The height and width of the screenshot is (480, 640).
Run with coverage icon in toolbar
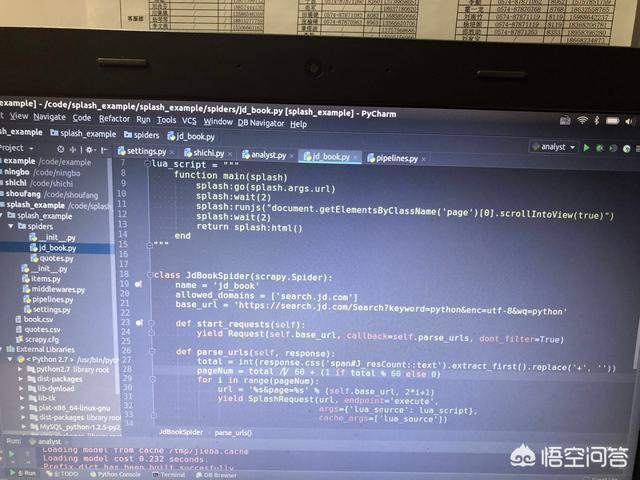click(x=613, y=148)
